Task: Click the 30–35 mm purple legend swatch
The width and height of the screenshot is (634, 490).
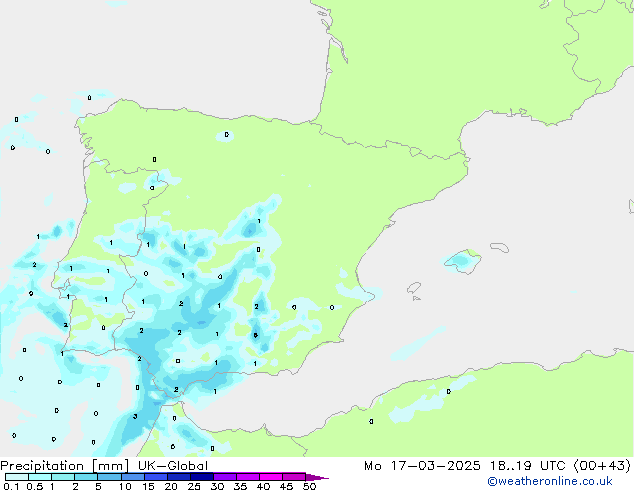Action: pos(224,477)
